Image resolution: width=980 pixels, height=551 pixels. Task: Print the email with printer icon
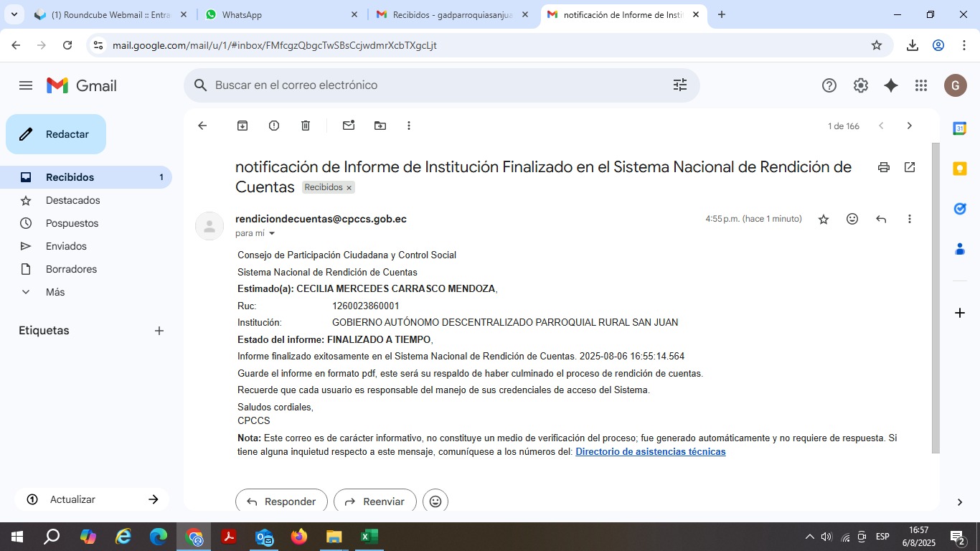point(884,167)
